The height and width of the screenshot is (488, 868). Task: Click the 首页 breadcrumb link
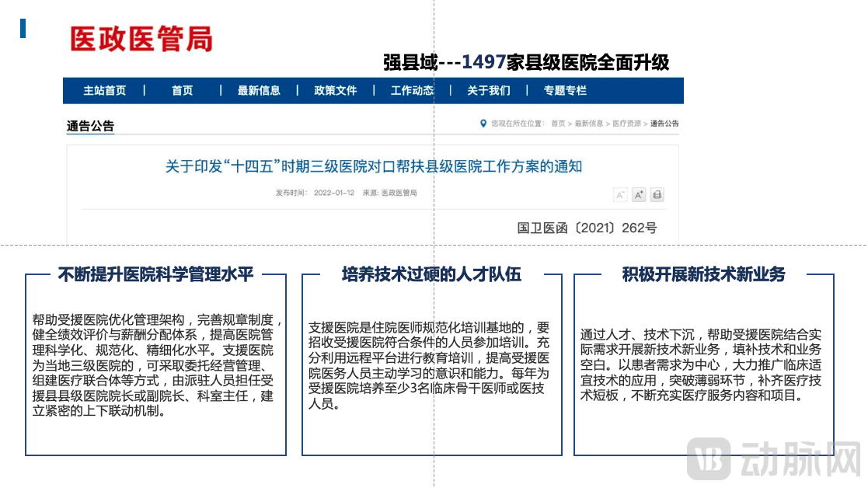(558, 124)
